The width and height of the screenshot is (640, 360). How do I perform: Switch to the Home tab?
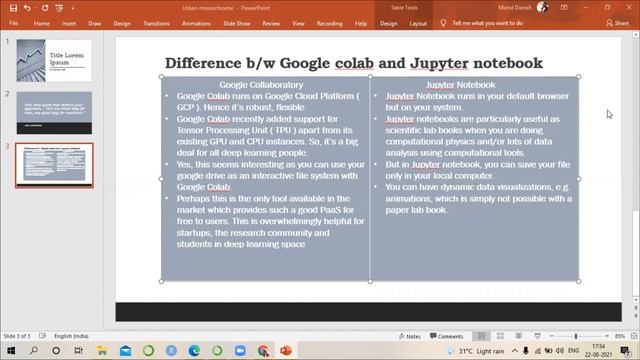point(42,23)
